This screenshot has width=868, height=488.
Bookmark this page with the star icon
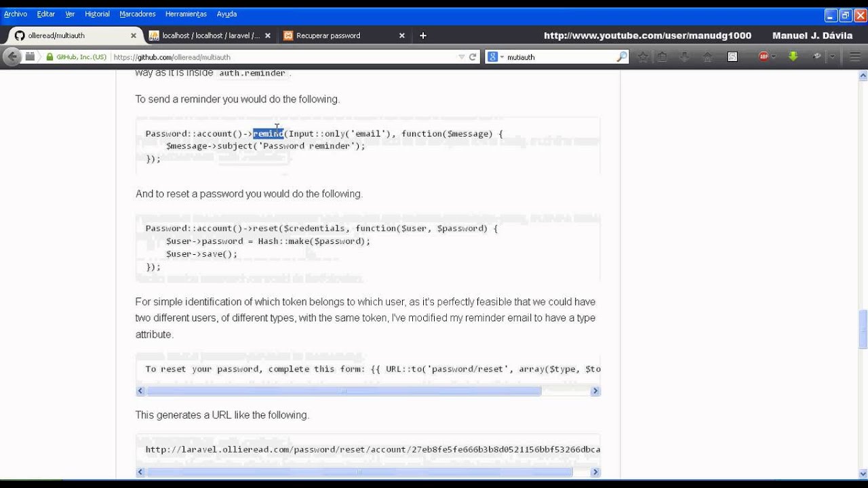[643, 57]
